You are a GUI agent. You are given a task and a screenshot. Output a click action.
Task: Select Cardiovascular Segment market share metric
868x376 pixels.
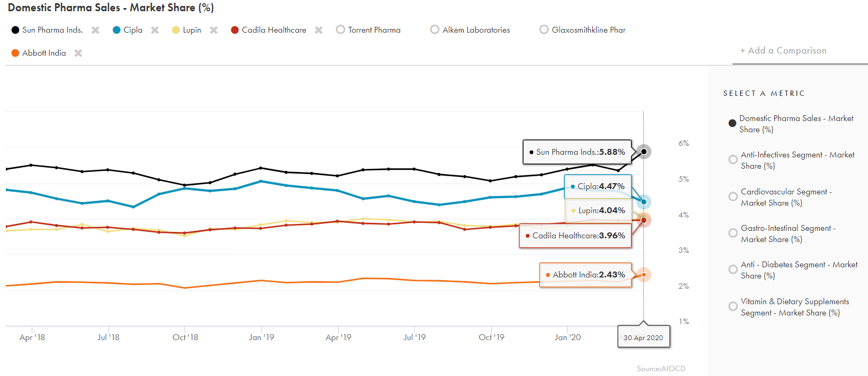pyautogui.click(x=733, y=197)
